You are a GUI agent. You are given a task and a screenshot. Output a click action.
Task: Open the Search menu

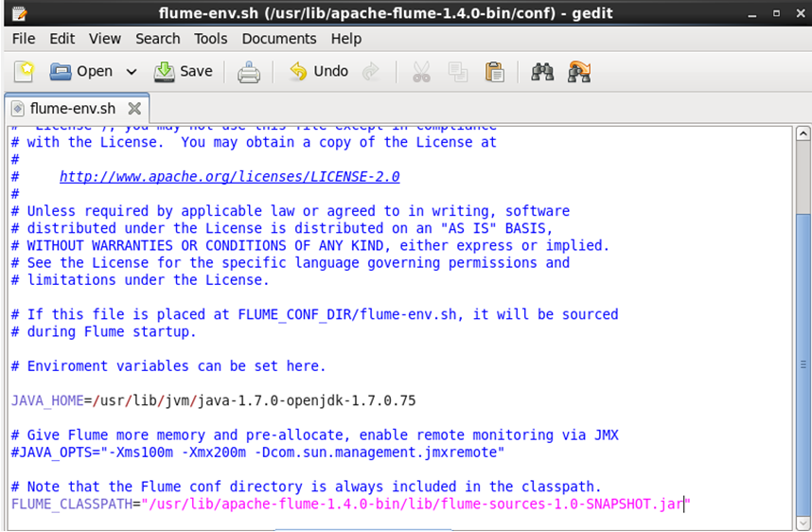point(158,39)
